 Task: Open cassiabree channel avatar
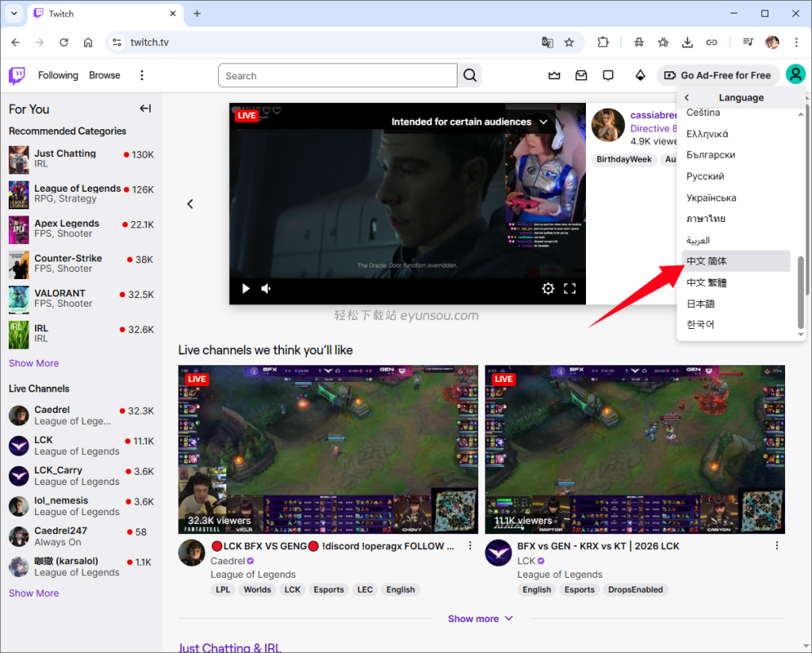[608, 124]
